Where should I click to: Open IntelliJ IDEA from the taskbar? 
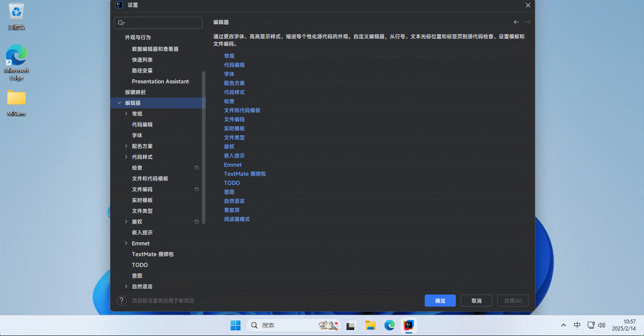click(x=408, y=325)
